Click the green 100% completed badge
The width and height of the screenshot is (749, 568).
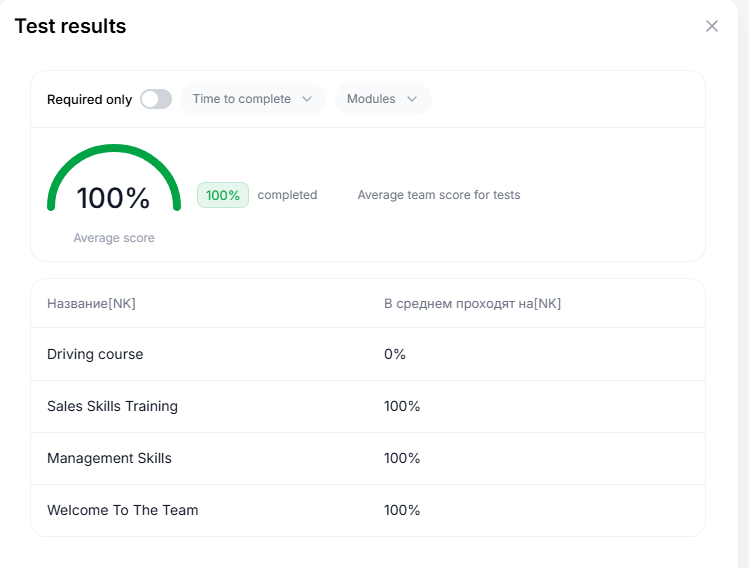click(223, 195)
